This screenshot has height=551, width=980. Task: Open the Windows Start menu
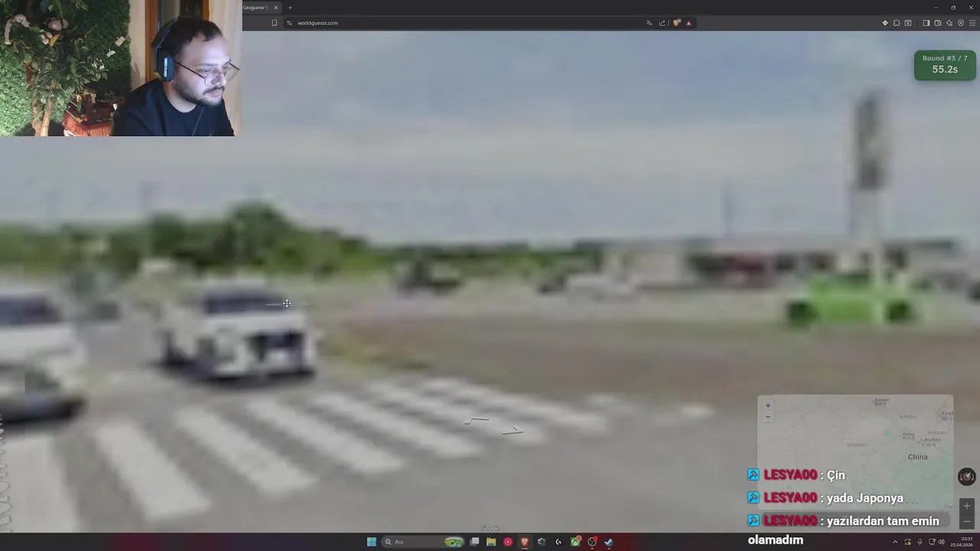click(371, 542)
